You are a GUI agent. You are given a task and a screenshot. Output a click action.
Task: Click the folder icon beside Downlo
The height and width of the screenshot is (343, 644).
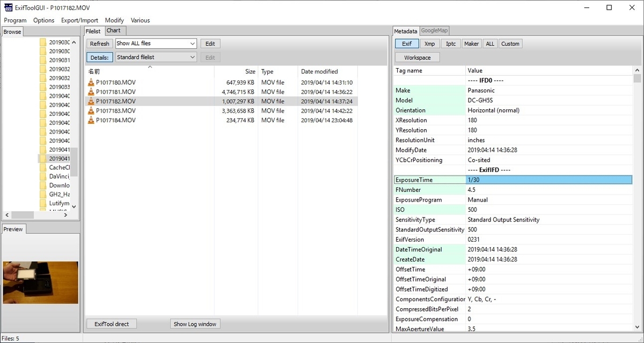[x=43, y=185]
